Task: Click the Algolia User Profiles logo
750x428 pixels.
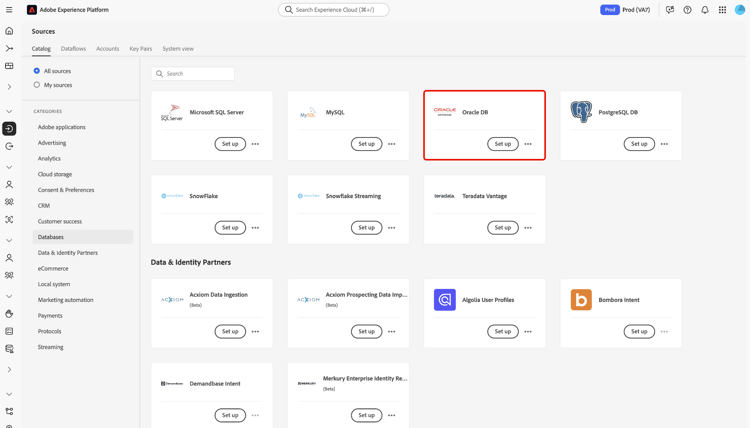Action: click(445, 300)
